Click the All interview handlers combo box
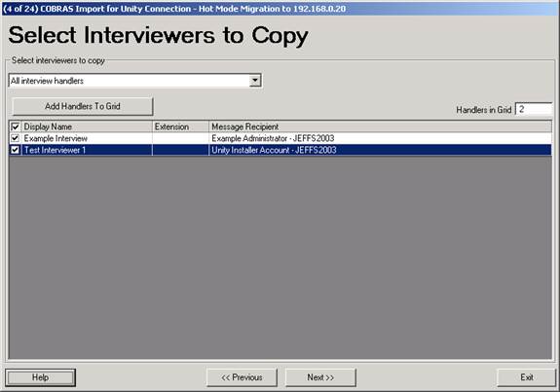Viewport: 560px width, 392px height. 135,81
